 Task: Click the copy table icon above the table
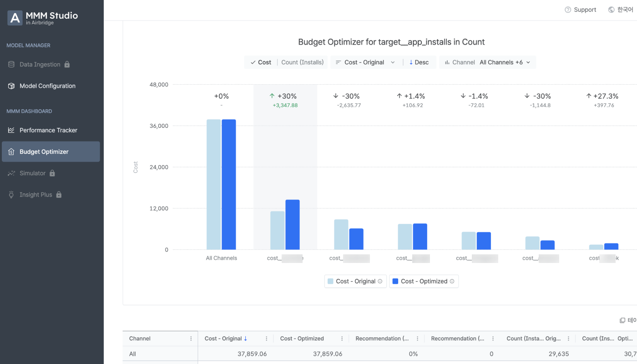pyautogui.click(x=622, y=320)
